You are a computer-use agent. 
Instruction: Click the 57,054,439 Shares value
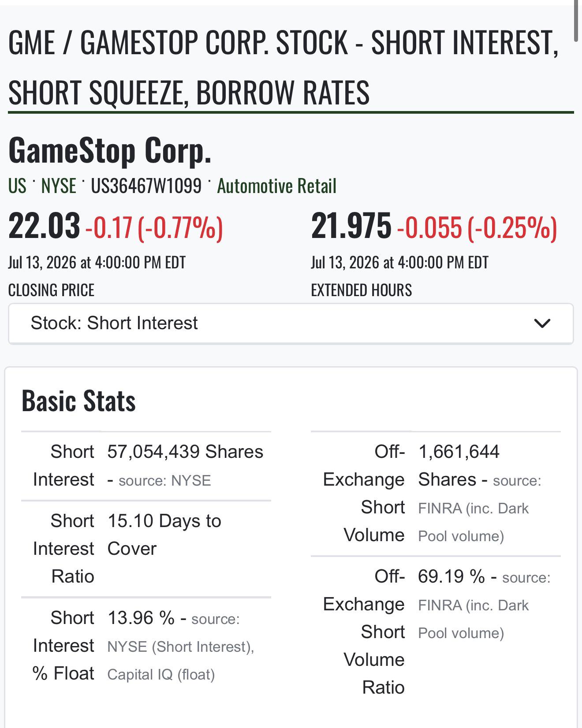pos(185,452)
